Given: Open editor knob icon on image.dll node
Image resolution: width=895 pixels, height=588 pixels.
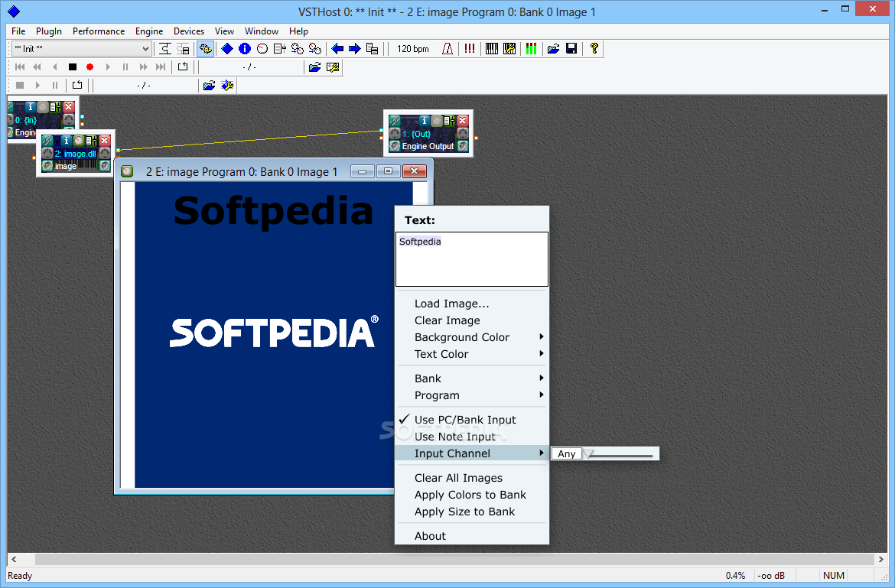Looking at the screenshot, I should coord(78,140).
